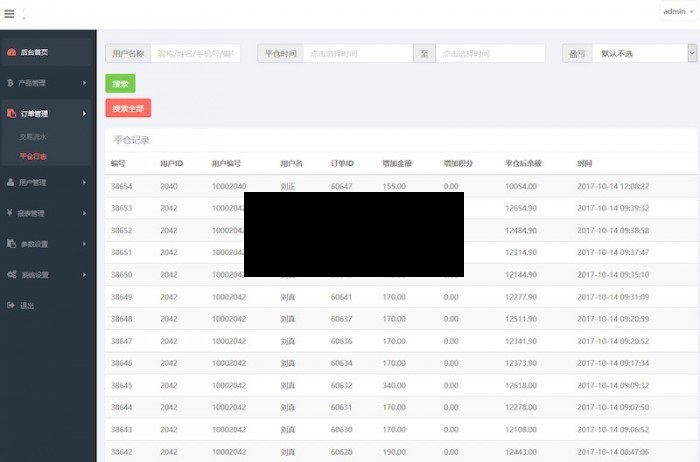
Task: Toggle the hamburger sidebar menu icon
Action: 9,14
